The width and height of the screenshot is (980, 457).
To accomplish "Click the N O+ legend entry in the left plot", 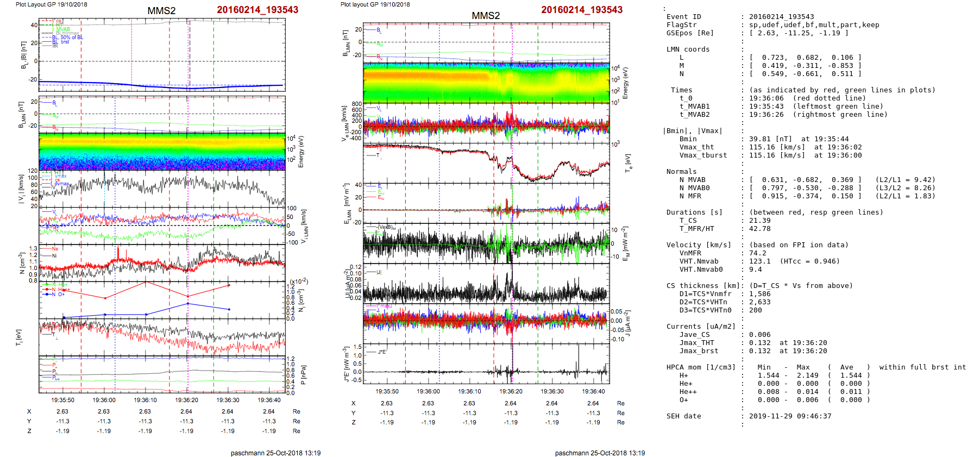I will 55,295.
